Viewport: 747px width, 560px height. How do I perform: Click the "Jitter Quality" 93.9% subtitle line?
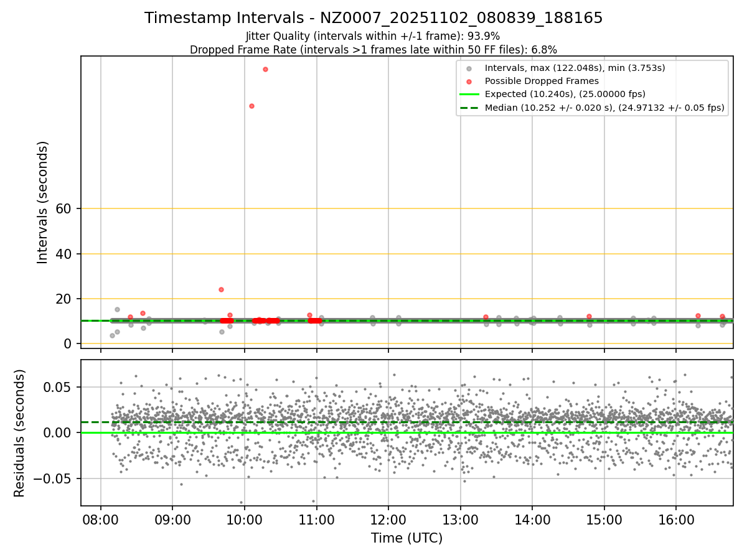click(x=373, y=36)
